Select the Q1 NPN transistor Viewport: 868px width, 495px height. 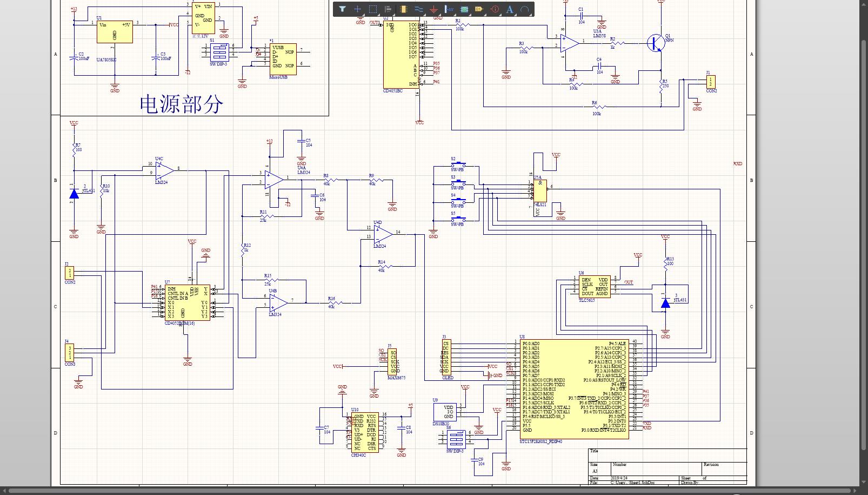tap(656, 43)
